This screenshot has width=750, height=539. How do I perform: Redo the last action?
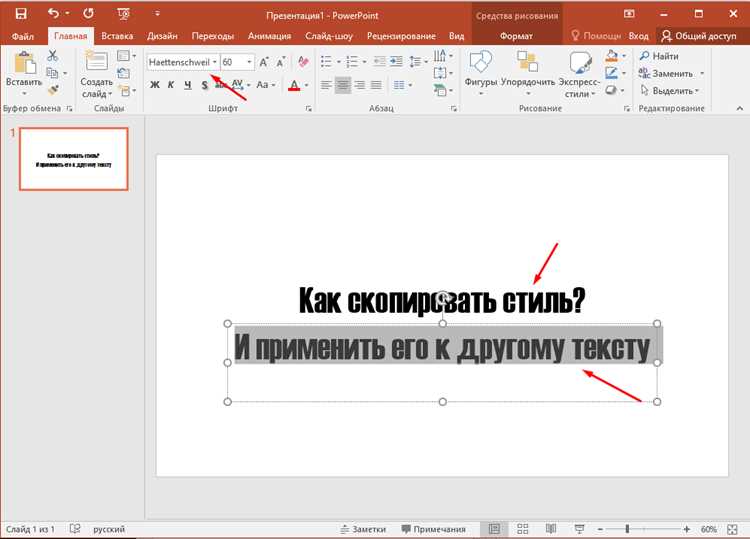coord(88,13)
